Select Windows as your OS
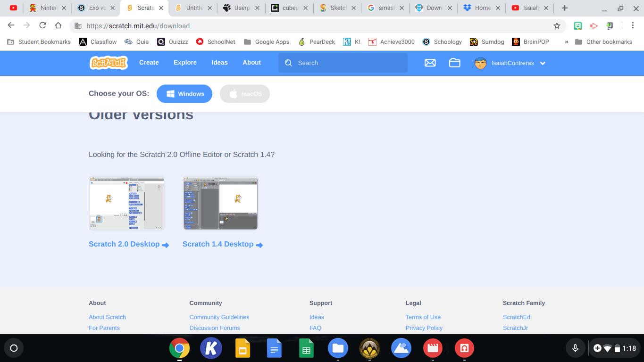The image size is (644, 362). 184,94
